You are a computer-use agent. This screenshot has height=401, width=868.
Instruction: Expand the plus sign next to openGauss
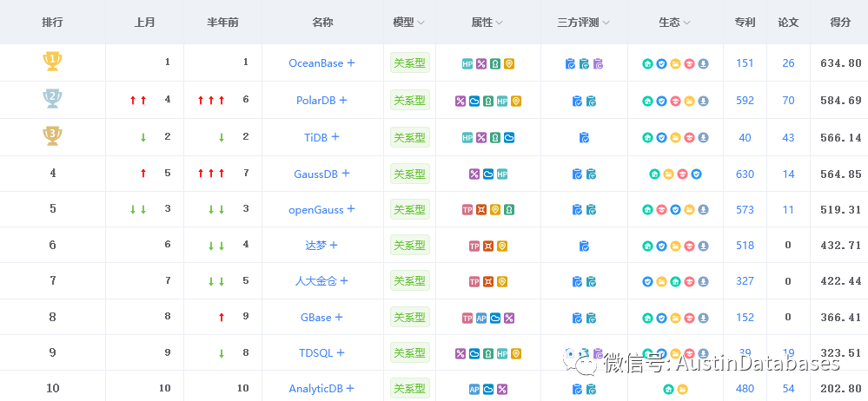tap(350, 209)
